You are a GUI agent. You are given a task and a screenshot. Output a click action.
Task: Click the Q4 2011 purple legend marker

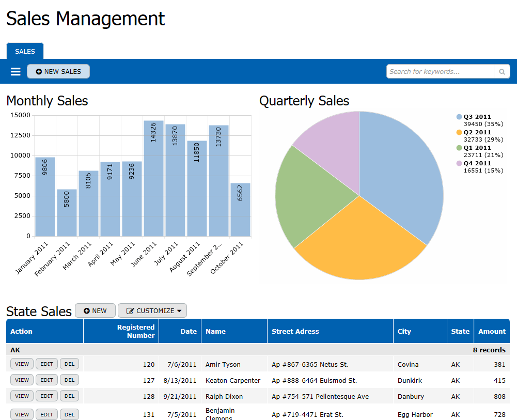point(459,163)
